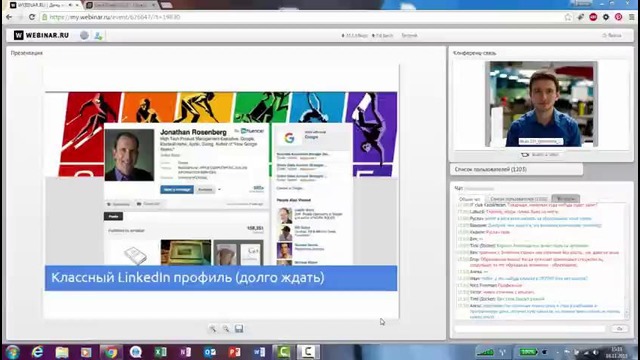The image size is (640, 360).
Task: Click the add-user icon in the webinar header
Action: [x=98, y=36]
